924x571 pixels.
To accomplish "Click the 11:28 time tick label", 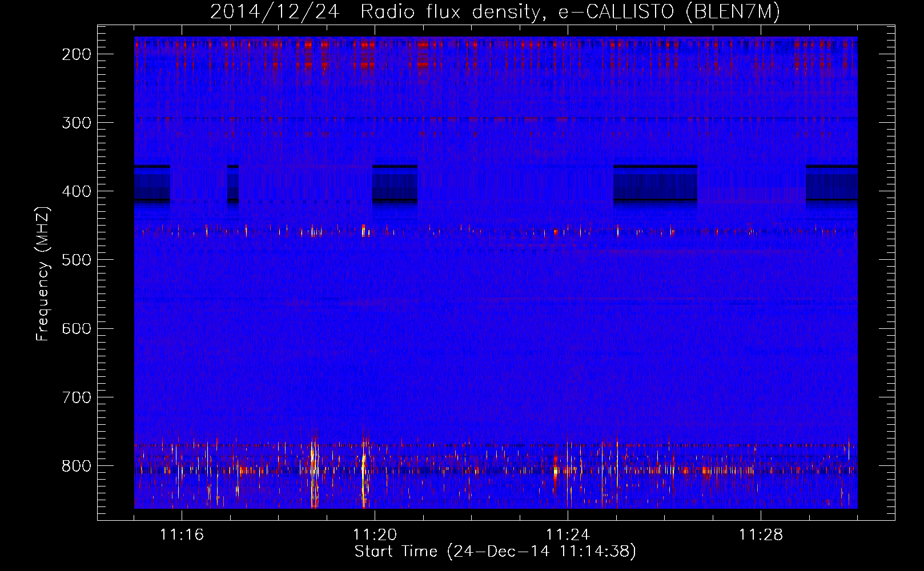I will coord(761,535).
